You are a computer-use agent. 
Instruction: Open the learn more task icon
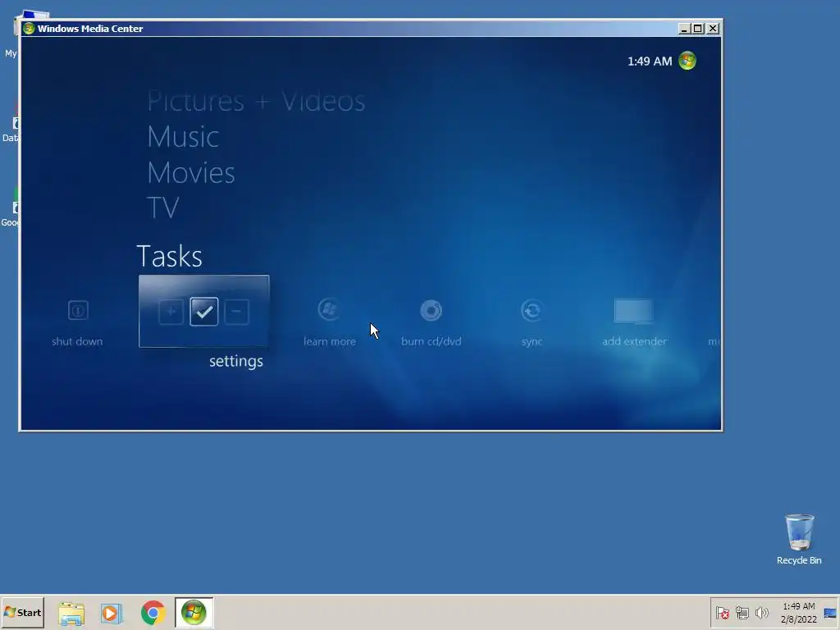(328, 309)
